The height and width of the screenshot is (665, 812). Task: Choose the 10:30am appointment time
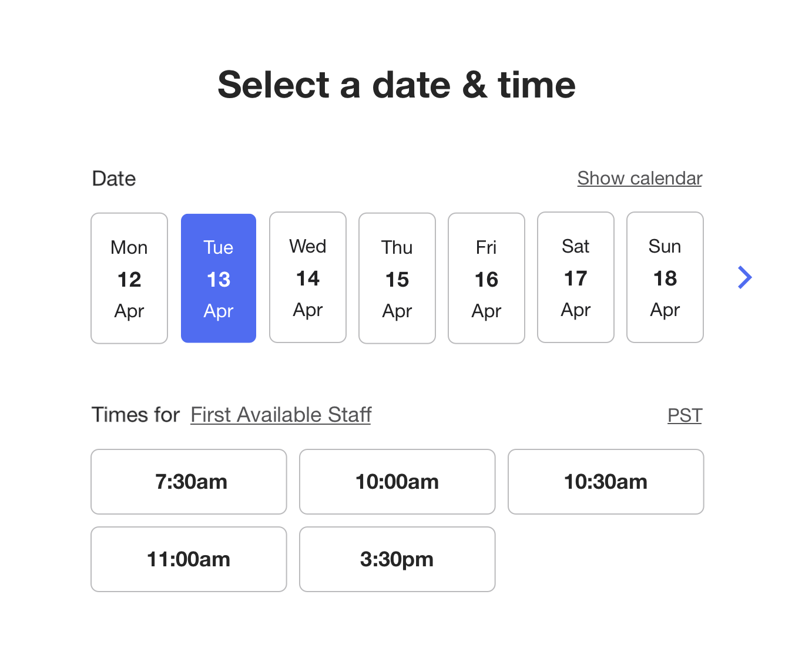click(x=606, y=482)
